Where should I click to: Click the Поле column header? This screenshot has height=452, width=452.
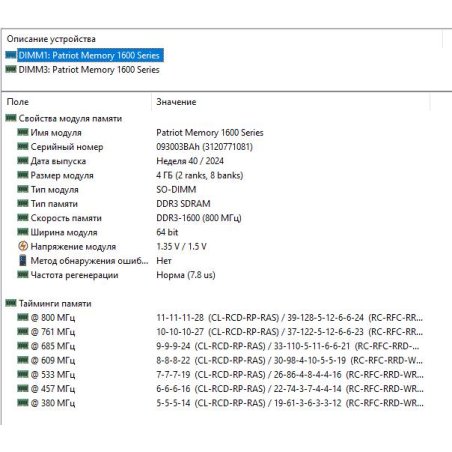[18, 102]
